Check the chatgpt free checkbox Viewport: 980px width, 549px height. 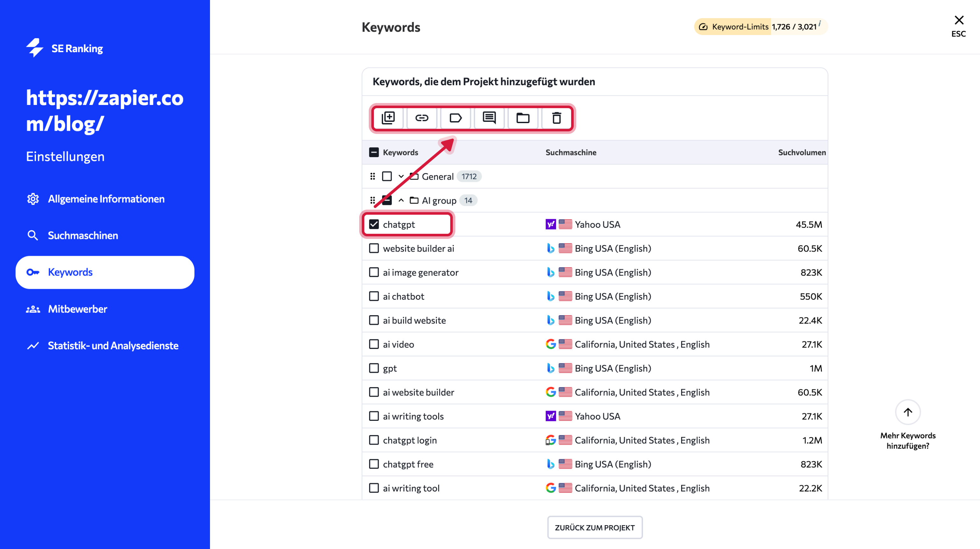pyautogui.click(x=374, y=464)
